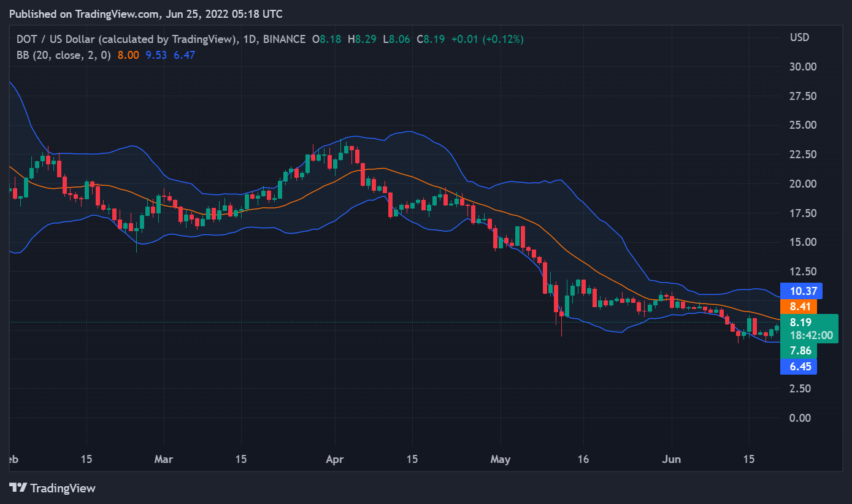Viewport: 852px width, 504px height.
Task: Click the Jun label on the time axis
Action: pos(672,459)
